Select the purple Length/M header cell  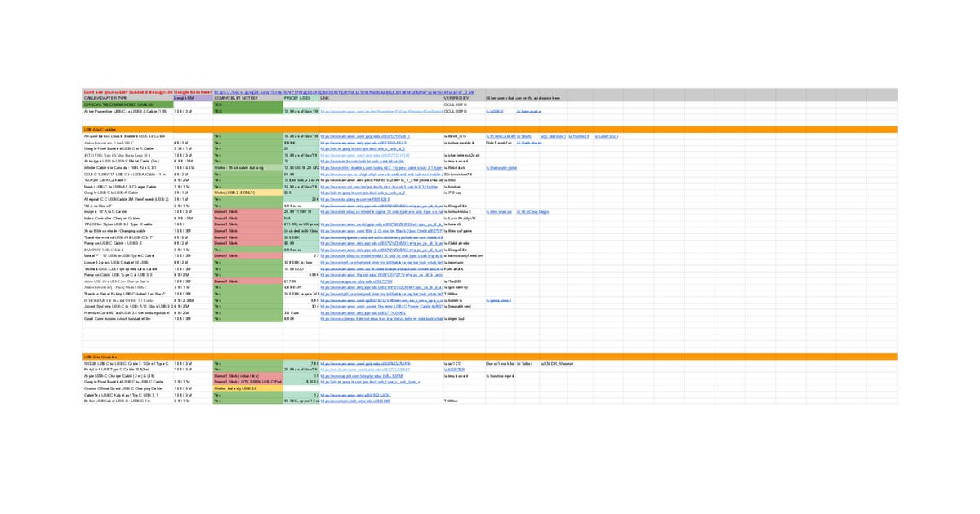click(x=192, y=98)
